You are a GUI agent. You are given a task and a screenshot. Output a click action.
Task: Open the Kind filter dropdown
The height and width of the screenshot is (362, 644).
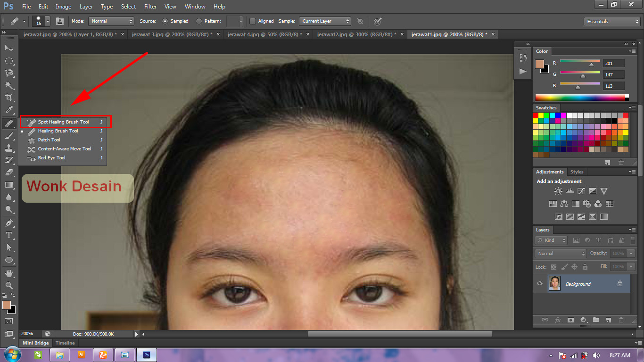(x=552, y=240)
